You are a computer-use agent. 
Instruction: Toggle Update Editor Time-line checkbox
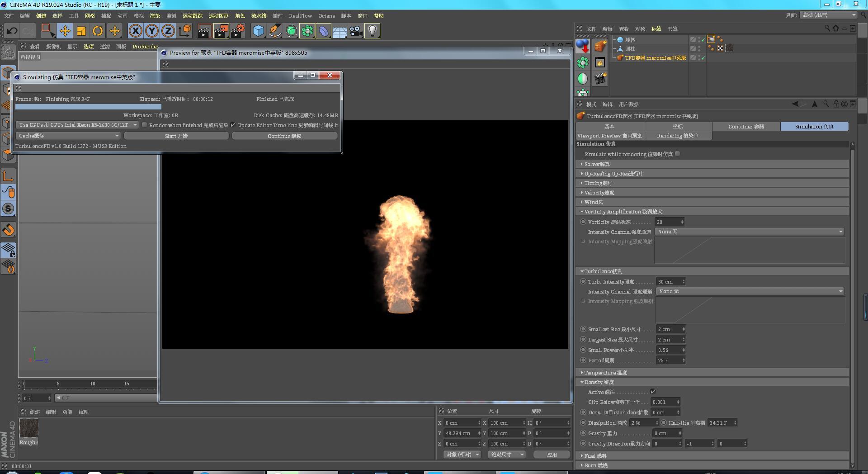[233, 125]
